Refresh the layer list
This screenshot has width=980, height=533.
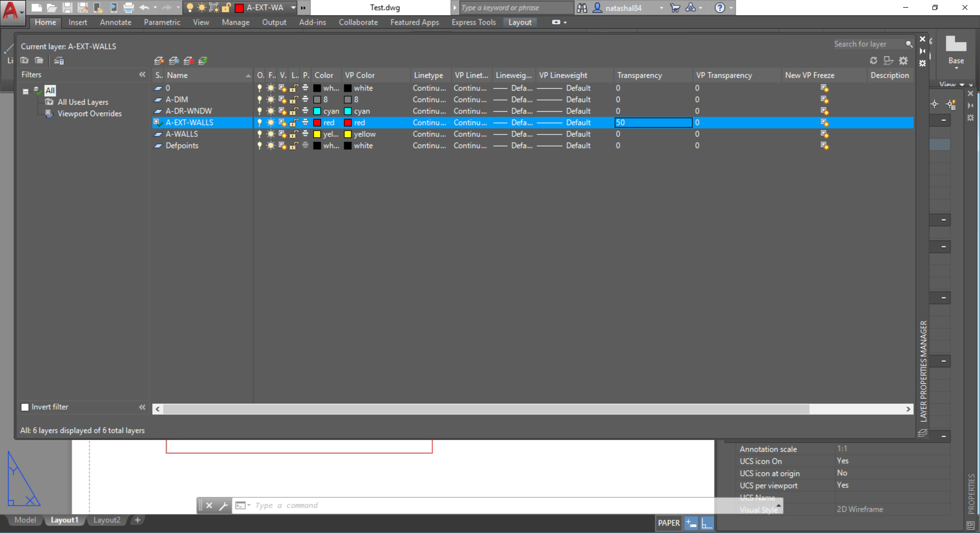[x=873, y=61]
